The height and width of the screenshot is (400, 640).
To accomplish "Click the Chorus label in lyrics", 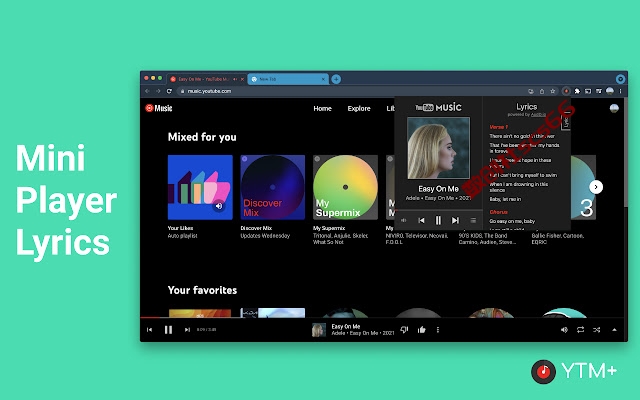I will click(x=498, y=212).
